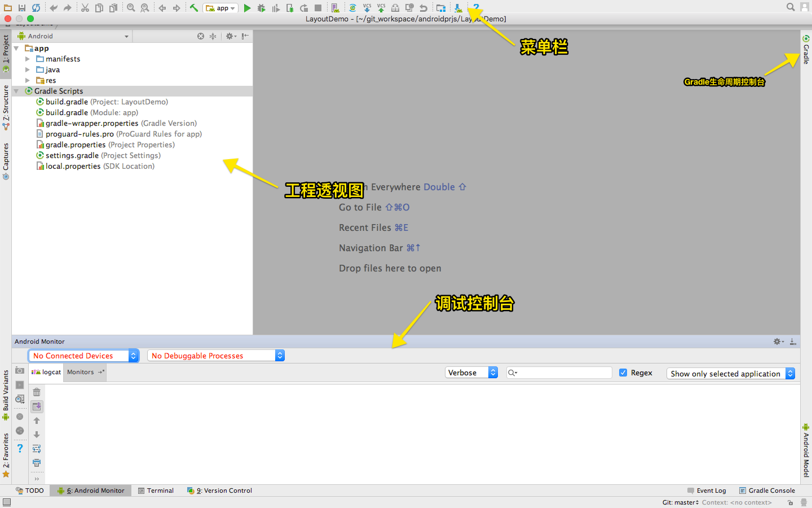Click the gray Stop square button
The width and height of the screenshot is (812, 508).
[x=318, y=8]
